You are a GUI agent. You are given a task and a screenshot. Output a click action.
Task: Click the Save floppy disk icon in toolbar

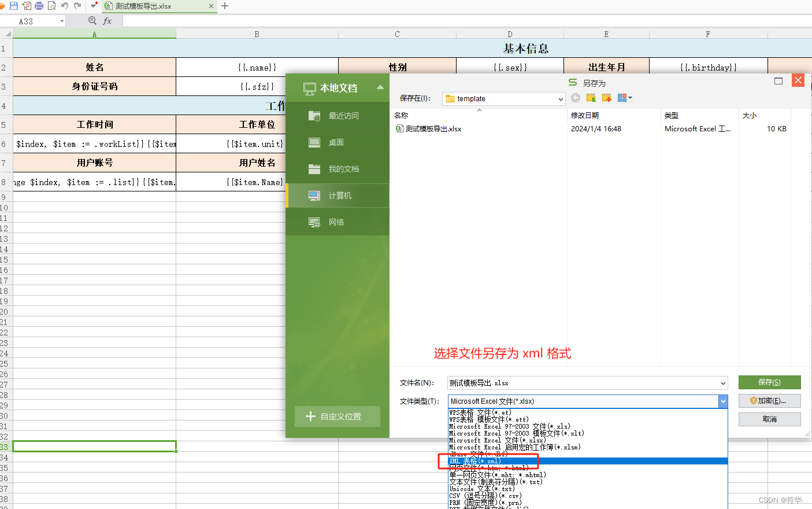click(x=14, y=6)
